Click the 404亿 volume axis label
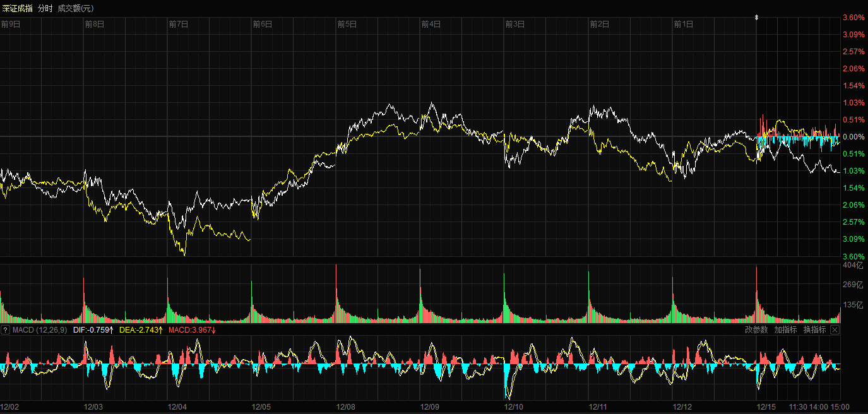Screen dimensions: 868x414 click(x=853, y=266)
